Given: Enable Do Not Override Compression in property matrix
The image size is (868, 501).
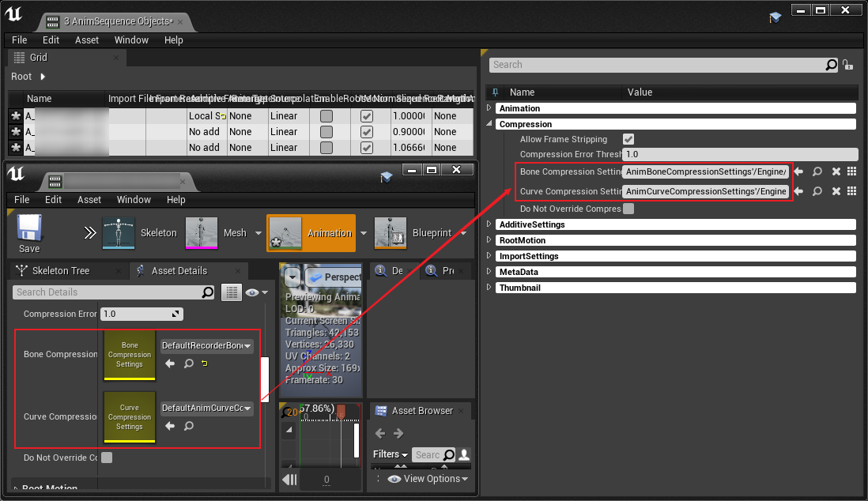Looking at the screenshot, I should (x=628, y=209).
